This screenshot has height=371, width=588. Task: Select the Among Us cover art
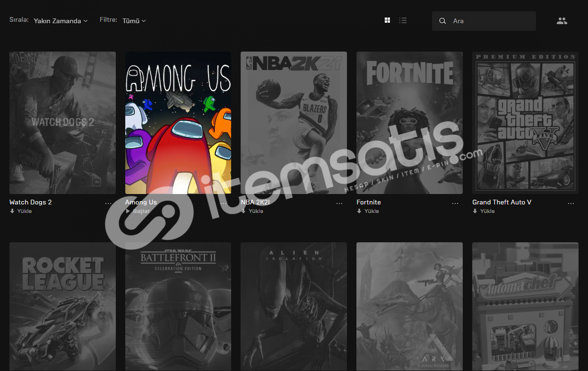click(178, 123)
